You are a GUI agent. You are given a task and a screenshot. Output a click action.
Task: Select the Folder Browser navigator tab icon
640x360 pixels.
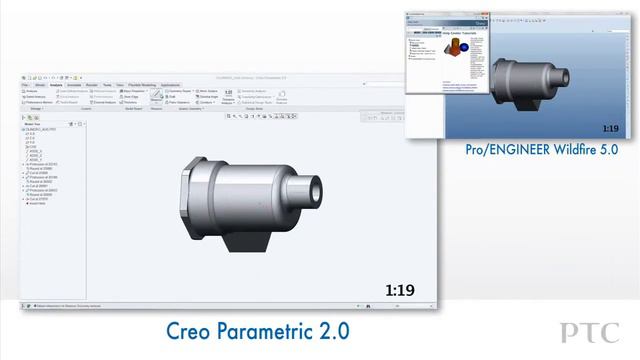click(30, 118)
